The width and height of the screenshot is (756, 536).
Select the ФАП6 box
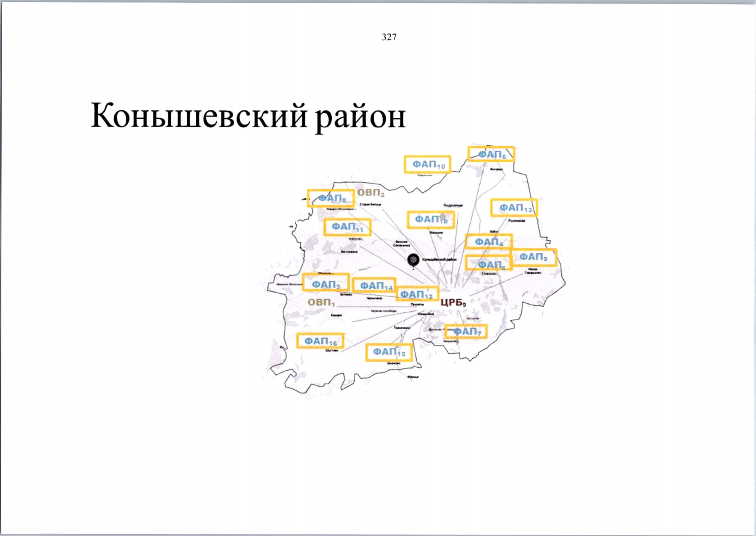click(x=491, y=154)
